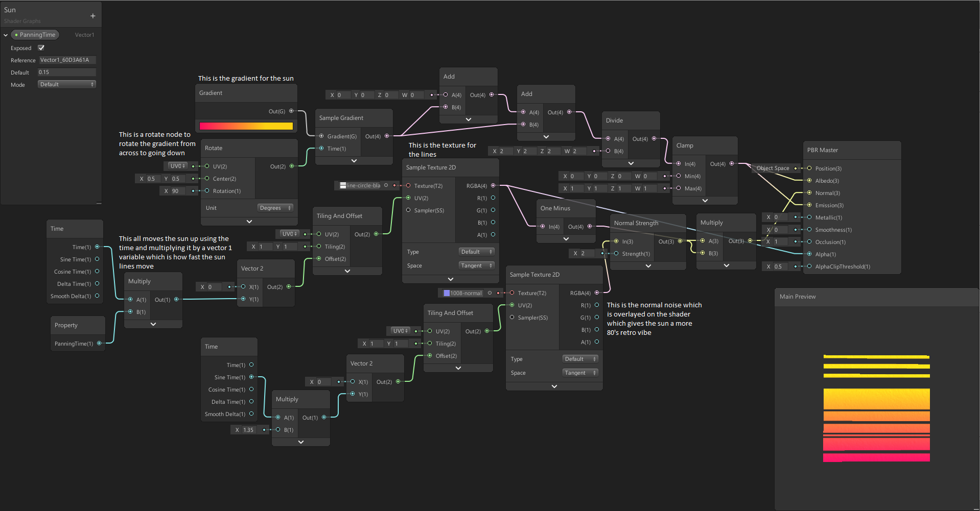
Task: Uncheck the Exposed checkbox for PanningTime
Action: point(41,47)
